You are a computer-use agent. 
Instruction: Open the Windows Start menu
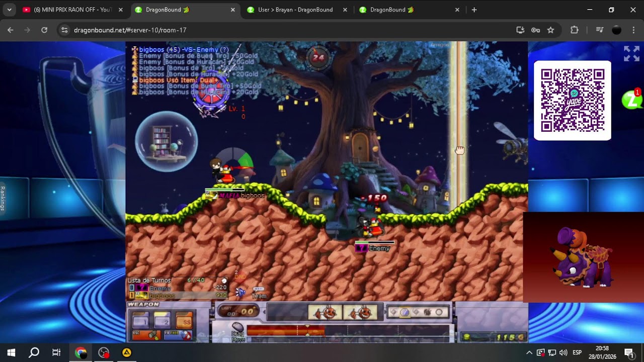(x=11, y=352)
